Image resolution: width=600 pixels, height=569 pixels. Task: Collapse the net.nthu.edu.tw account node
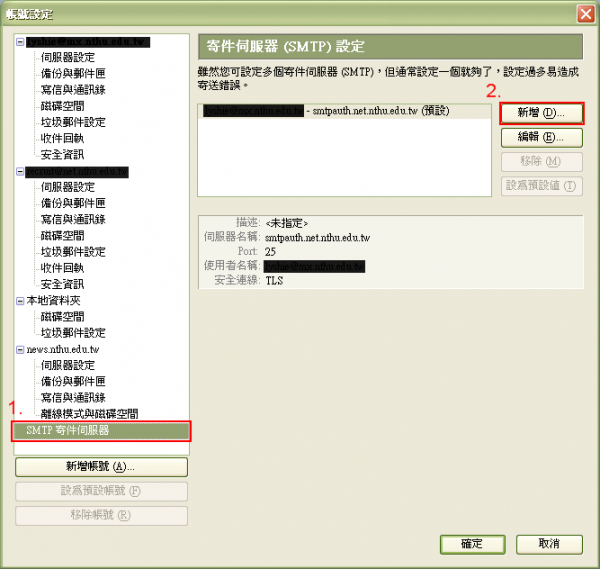[x=21, y=171]
